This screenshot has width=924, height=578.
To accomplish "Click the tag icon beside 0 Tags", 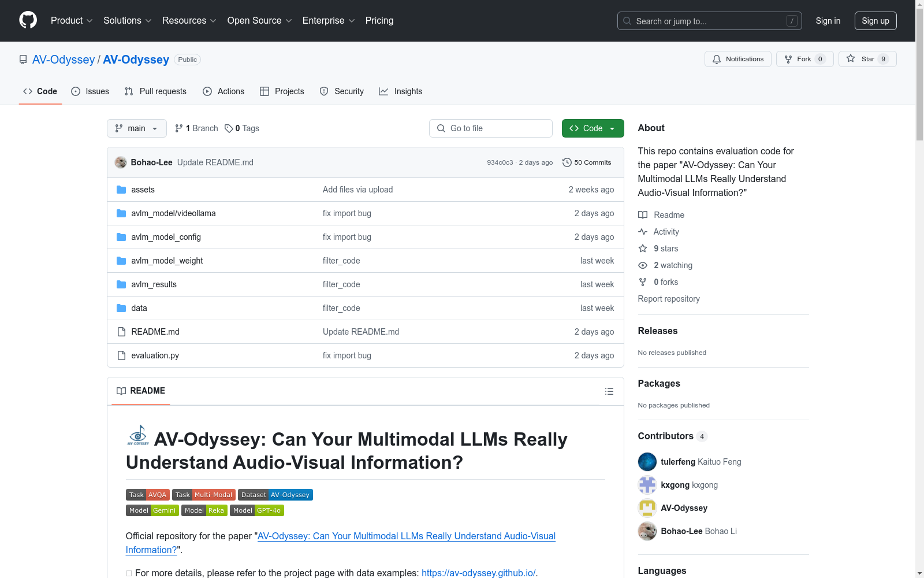I will click(x=229, y=128).
